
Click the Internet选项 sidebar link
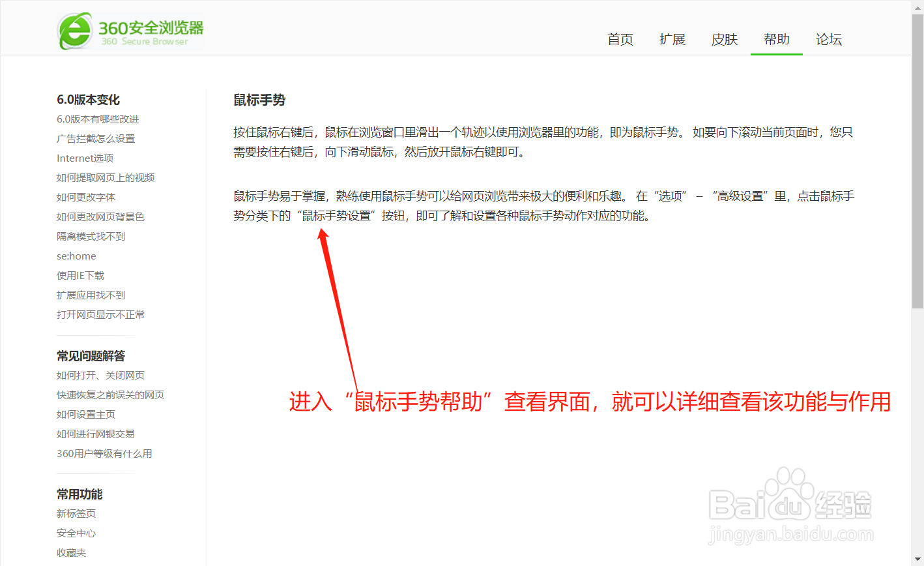coord(85,158)
